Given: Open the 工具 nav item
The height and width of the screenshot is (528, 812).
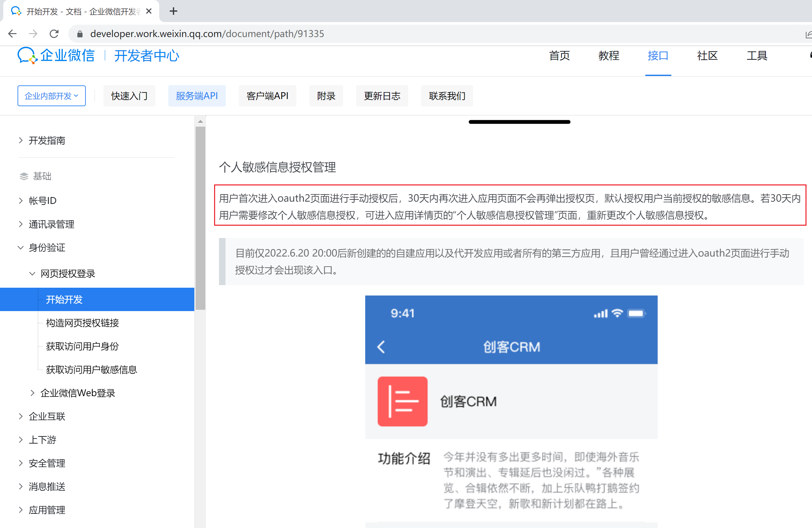Looking at the screenshot, I should (x=757, y=56).
